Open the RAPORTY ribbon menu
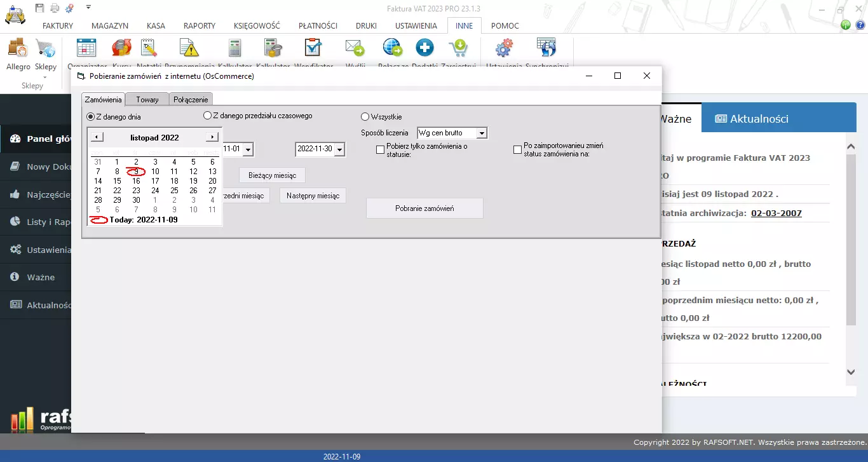868x462 pixels. pos(199,26)
